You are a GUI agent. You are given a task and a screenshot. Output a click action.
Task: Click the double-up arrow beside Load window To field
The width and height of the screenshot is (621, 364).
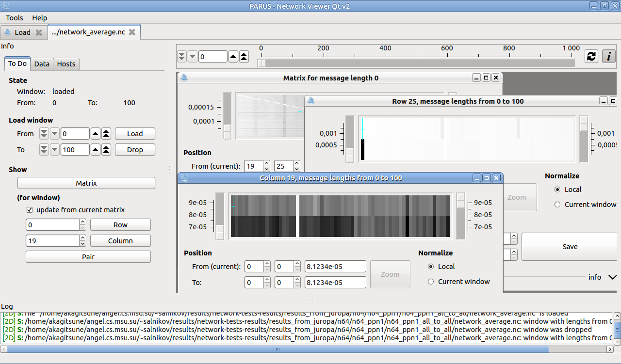[106, 149]
